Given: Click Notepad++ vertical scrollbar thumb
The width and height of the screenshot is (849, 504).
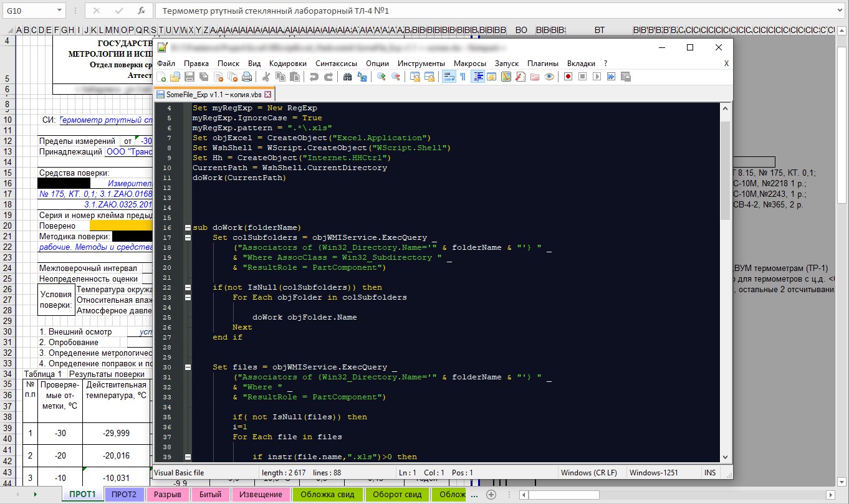Looking at the screenshot, I should tap(725, 169).
